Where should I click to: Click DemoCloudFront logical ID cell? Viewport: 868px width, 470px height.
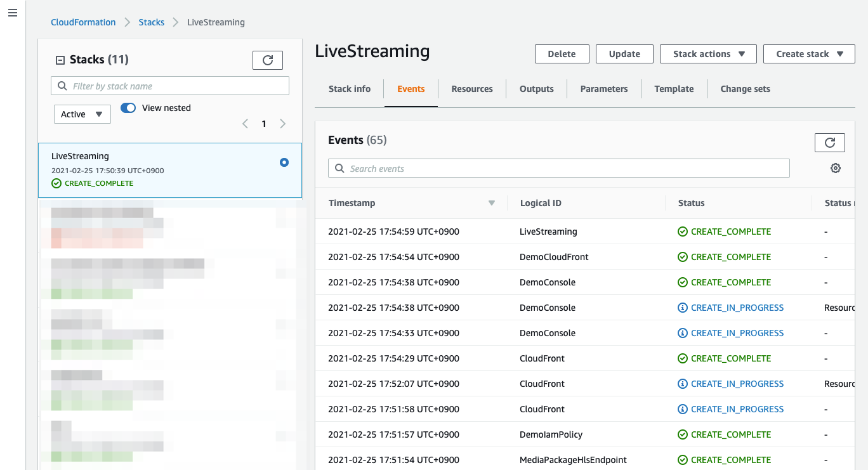point(554,257)
